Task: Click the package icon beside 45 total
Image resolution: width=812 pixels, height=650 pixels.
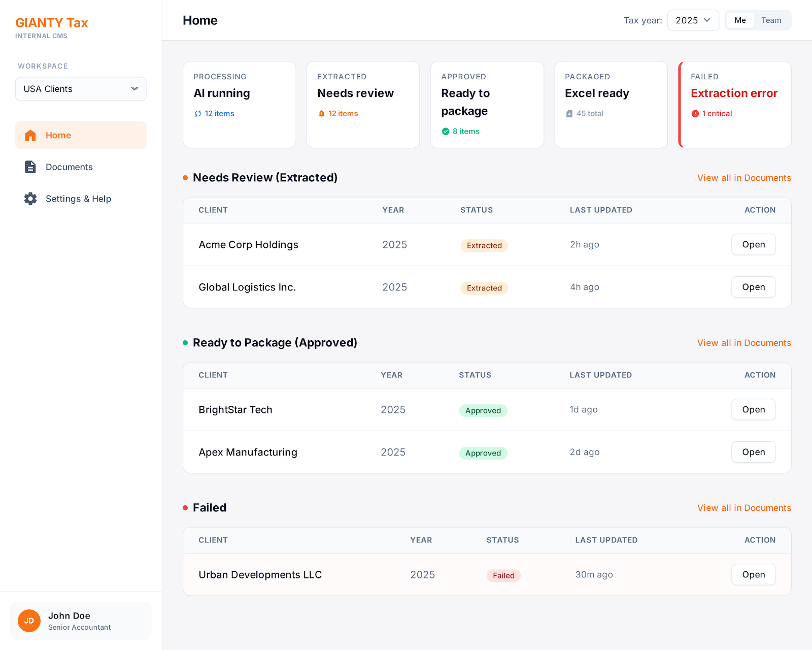Action: pyautogui.click(x=569, y=114)
